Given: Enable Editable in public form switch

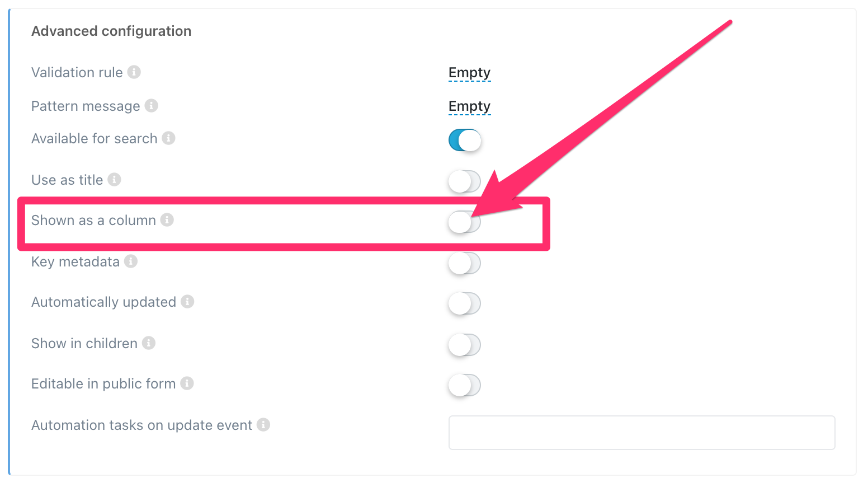Looking at the screenshot, I should [465, 385].
